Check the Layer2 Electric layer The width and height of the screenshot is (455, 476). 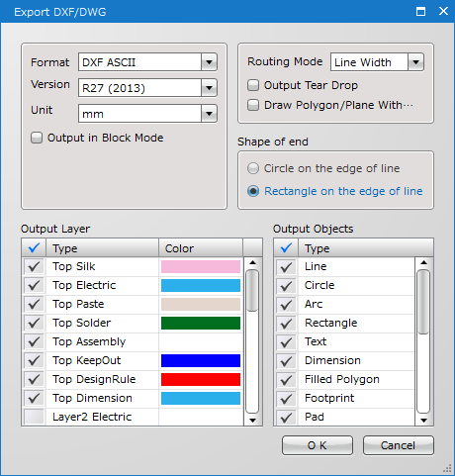click(x=34, y=417)
